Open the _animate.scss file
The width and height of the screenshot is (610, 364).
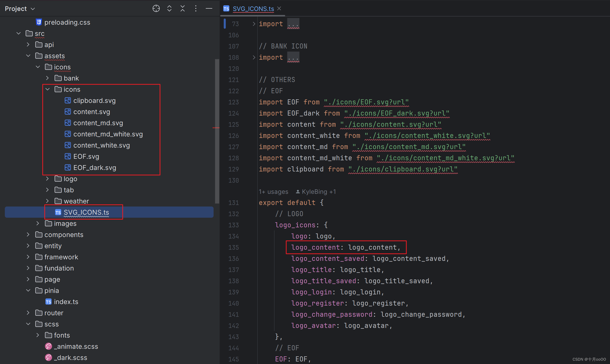click(x=76, y=346)
